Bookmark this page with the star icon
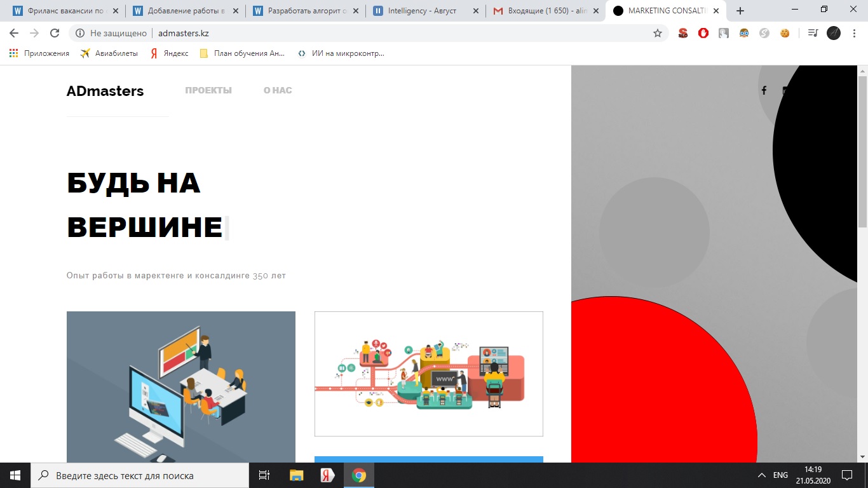 click(x=658, y=33)
